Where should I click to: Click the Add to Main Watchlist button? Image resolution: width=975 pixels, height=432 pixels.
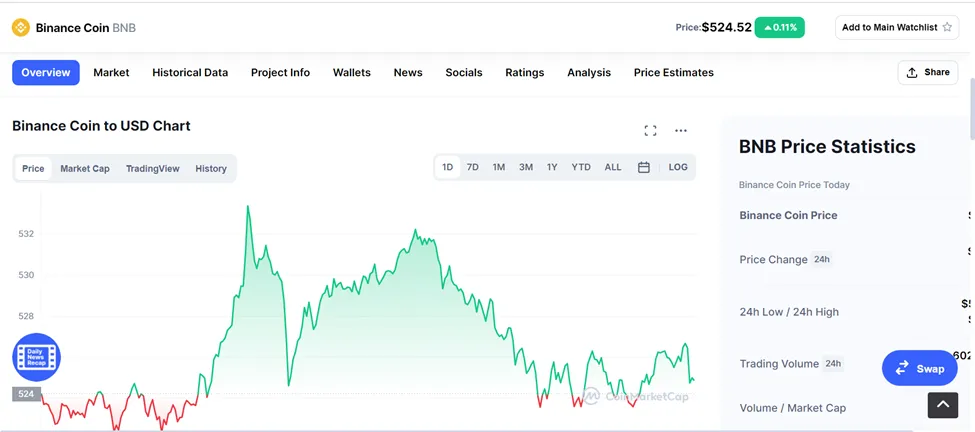pos(897,27)
